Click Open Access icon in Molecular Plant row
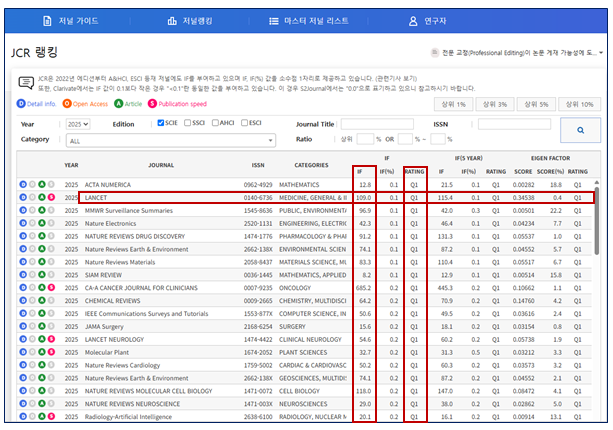The image size is (613, 430). coord(32,352)
